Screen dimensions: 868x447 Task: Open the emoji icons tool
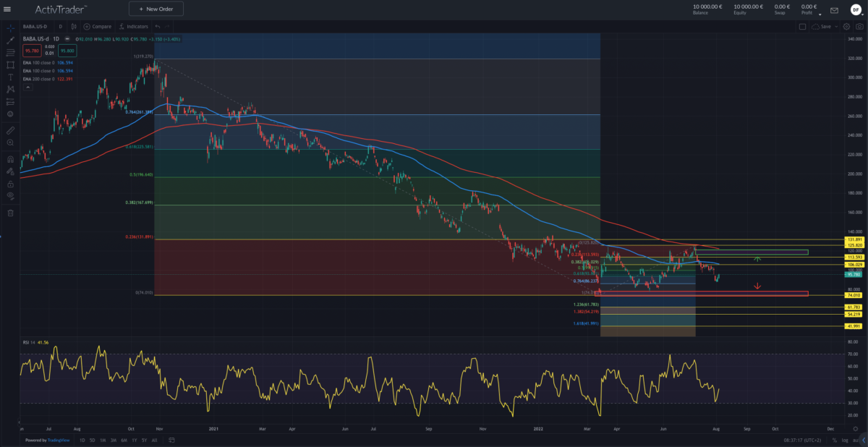click(11, 114)
